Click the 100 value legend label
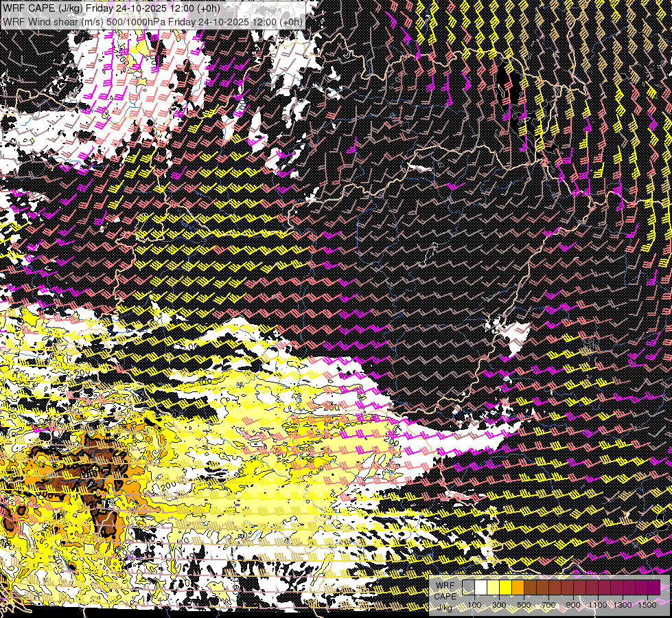The height and width of the screenshot is (618, 672). (474, 605)
